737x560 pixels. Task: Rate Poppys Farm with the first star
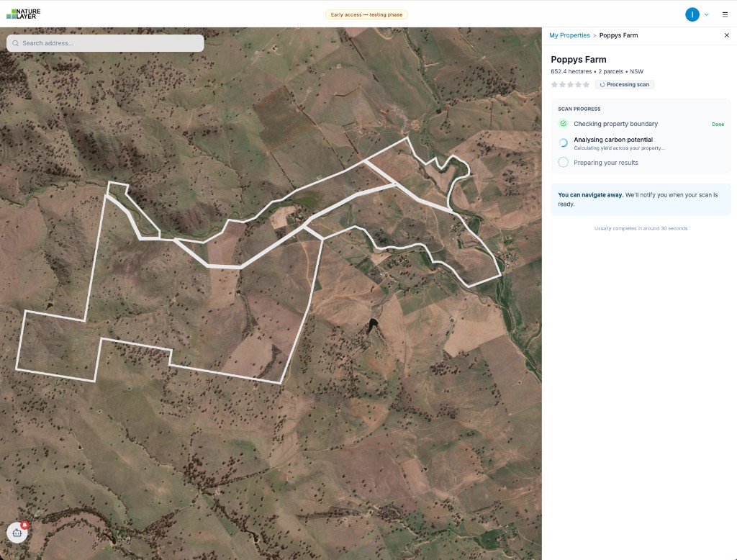coord(554,84)
